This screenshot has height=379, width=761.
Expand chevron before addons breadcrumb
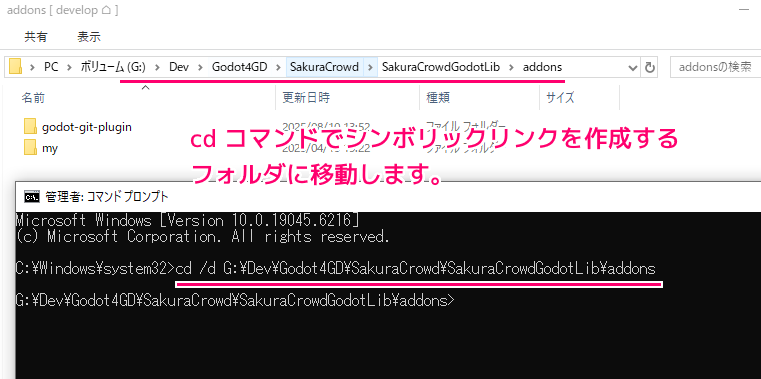pos(512,67)
